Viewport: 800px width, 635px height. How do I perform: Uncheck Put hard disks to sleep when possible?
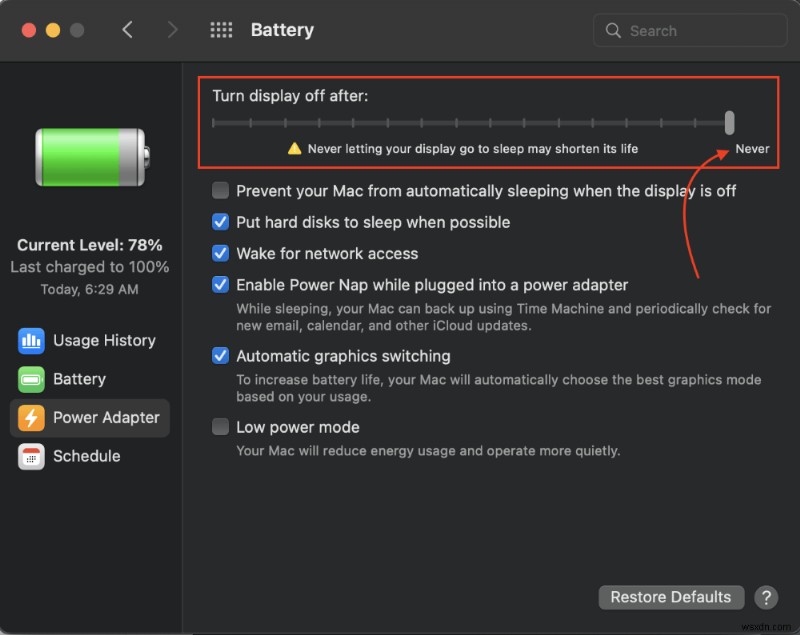[219, 222]
